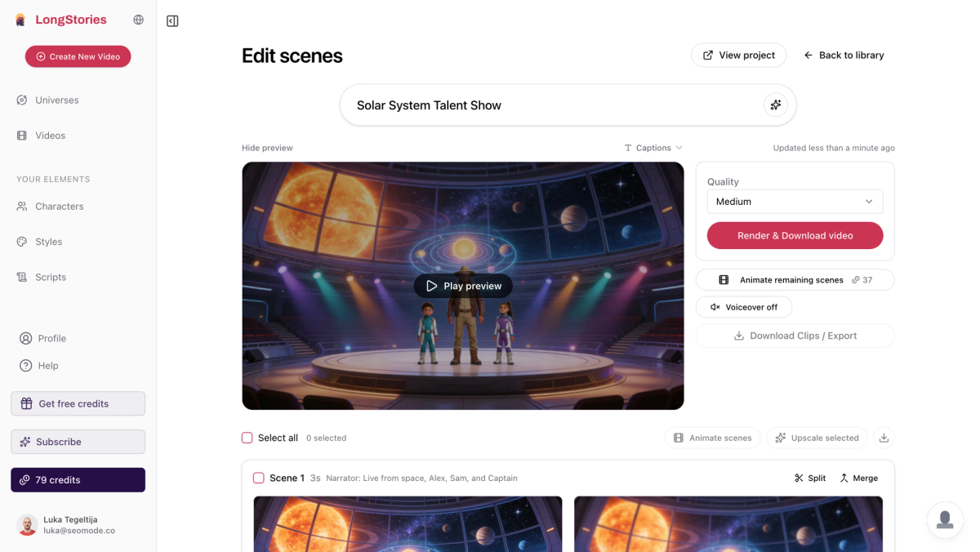Open the 79 credits balance
Viewport: 980px width, 552px height.
pyautogui.click(x=78, y=480)
